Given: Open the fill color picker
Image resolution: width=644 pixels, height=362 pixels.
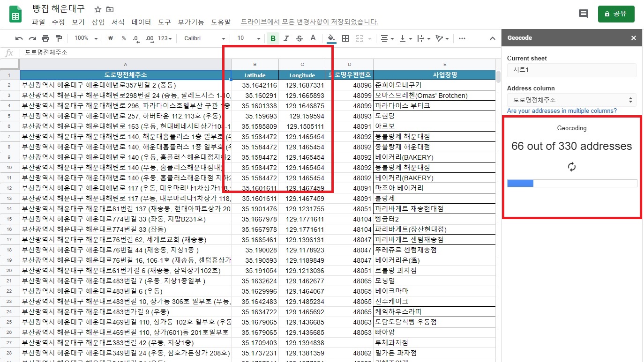Looking at the screenshot, I should 332,38.
